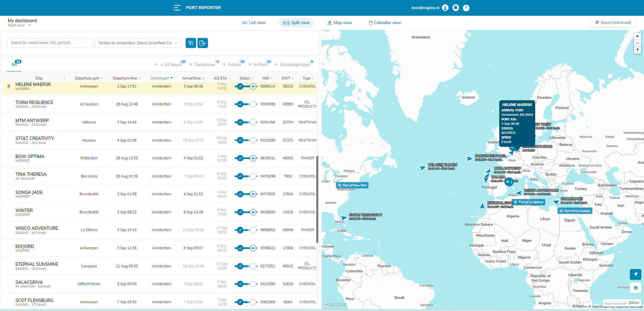Click the map locate arrow button
This screenshot has width=644, height=311.
(x=635, y=274)
